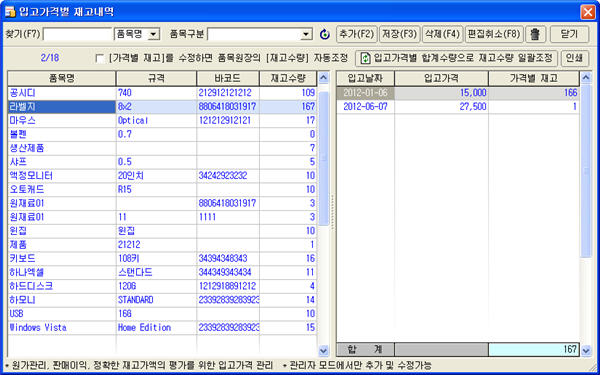The height and width of the screenshot is (375, 600).
Task: Click the 입고가격별 재고내역 title bar app icon
Action: [x=10, y=12]
